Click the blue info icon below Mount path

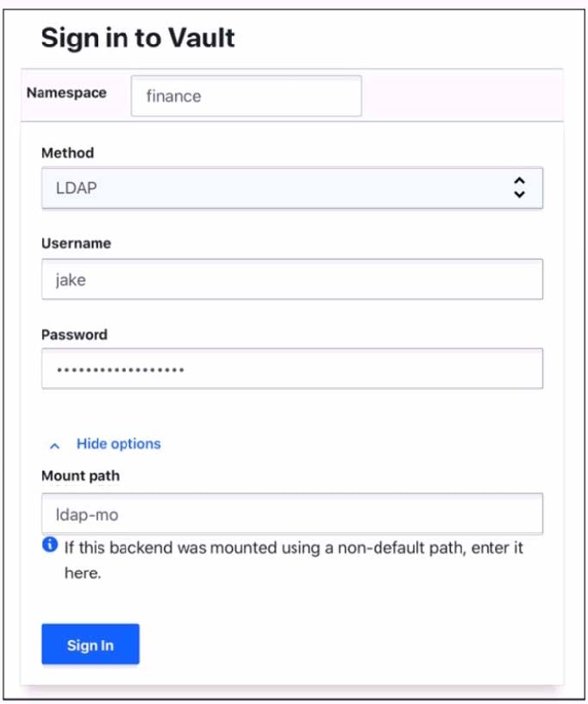50,545
